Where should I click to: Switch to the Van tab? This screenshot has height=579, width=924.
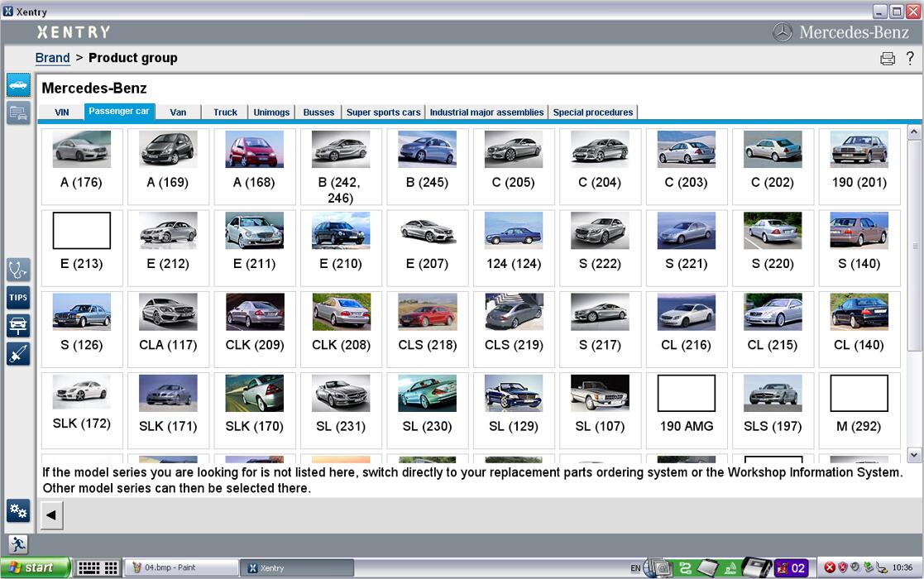tap(178, 112)
